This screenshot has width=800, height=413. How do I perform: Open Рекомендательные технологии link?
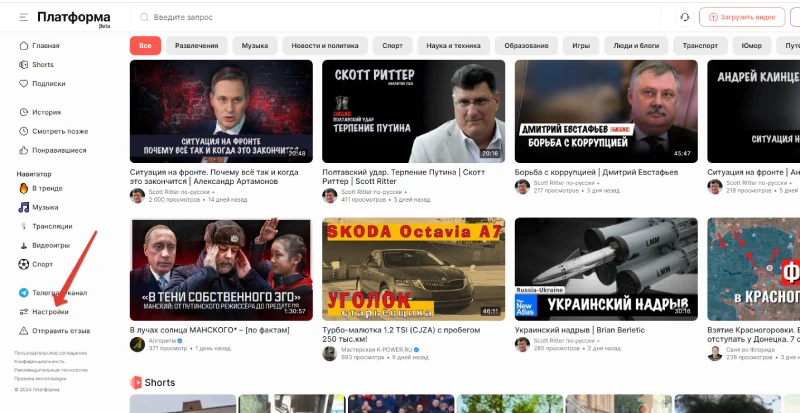tap(51, 370)
